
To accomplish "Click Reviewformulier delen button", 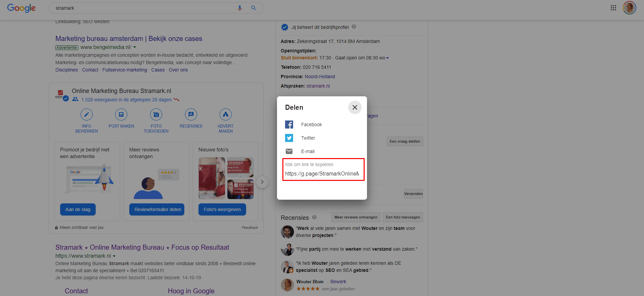I will pyautogui.click(x=157, y=209).
